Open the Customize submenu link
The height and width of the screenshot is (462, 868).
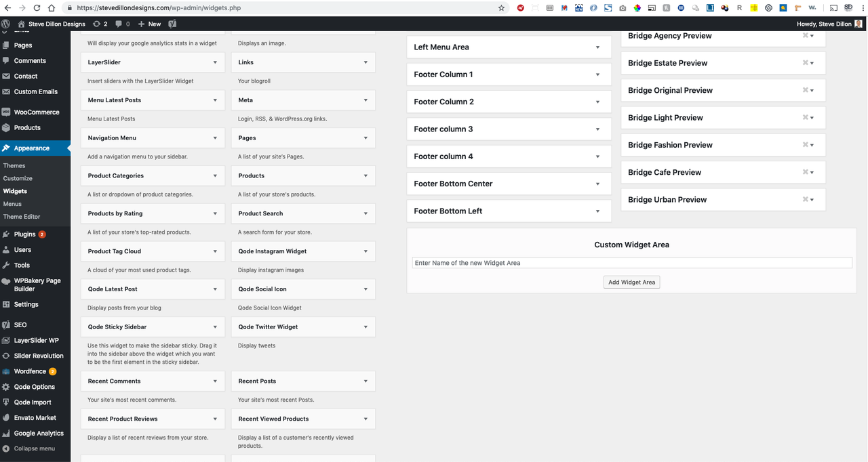click(x=18, y=178)
